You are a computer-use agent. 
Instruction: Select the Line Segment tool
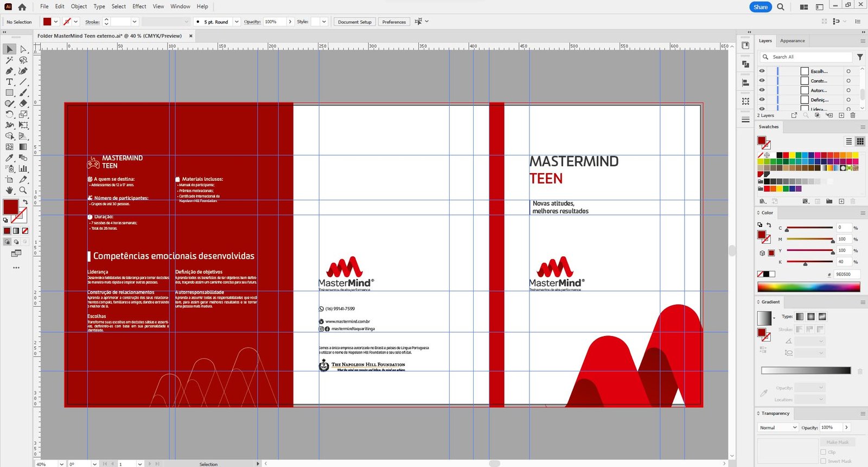(x=23, y=82)
